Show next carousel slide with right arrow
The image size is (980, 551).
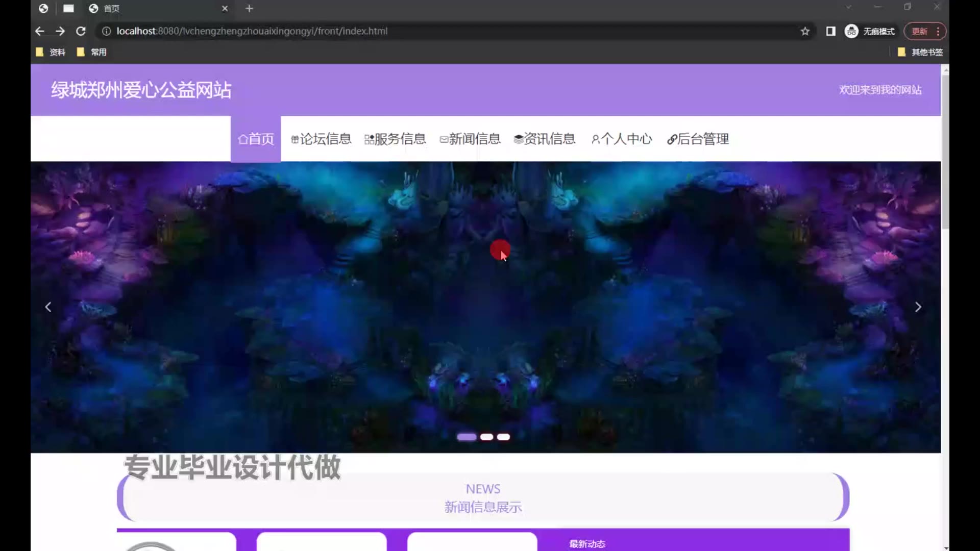click(918, 307)
